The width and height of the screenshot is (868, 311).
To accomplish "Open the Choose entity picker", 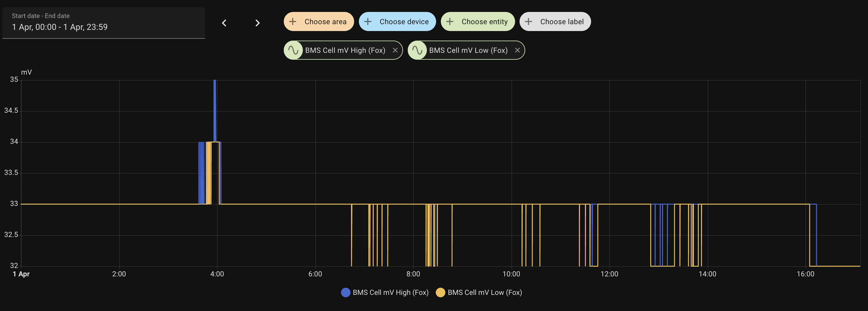I will click(484, 21).
